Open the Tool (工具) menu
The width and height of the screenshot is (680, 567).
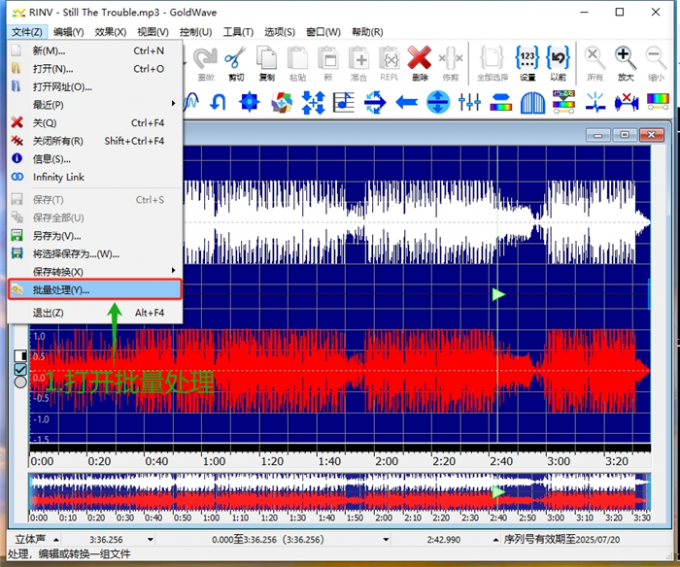(238, 32)
